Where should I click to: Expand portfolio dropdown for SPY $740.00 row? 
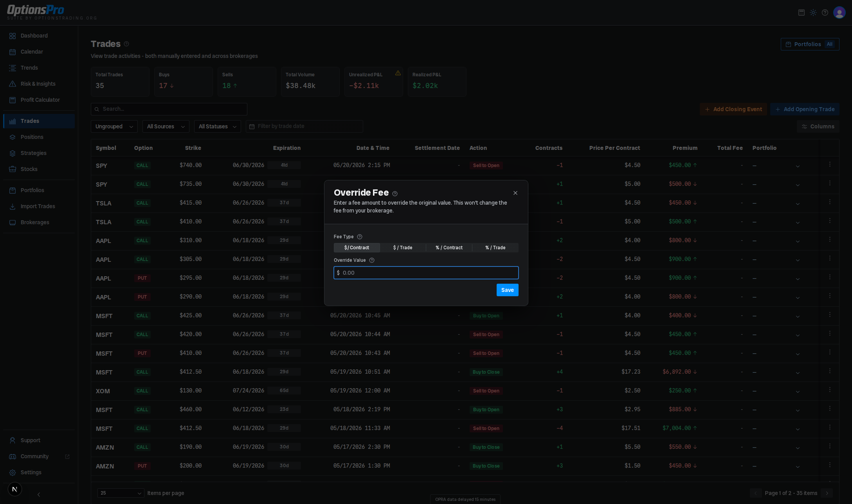point(798,166)
